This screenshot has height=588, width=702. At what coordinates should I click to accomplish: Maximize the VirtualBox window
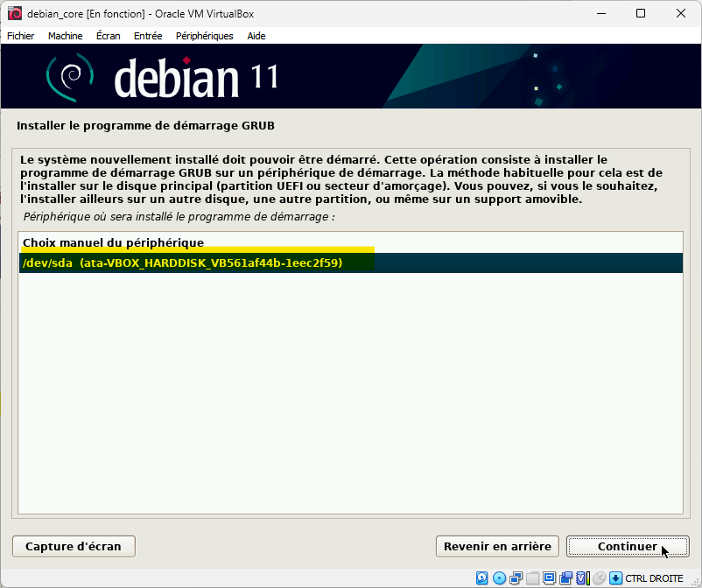tap(641, 13)
